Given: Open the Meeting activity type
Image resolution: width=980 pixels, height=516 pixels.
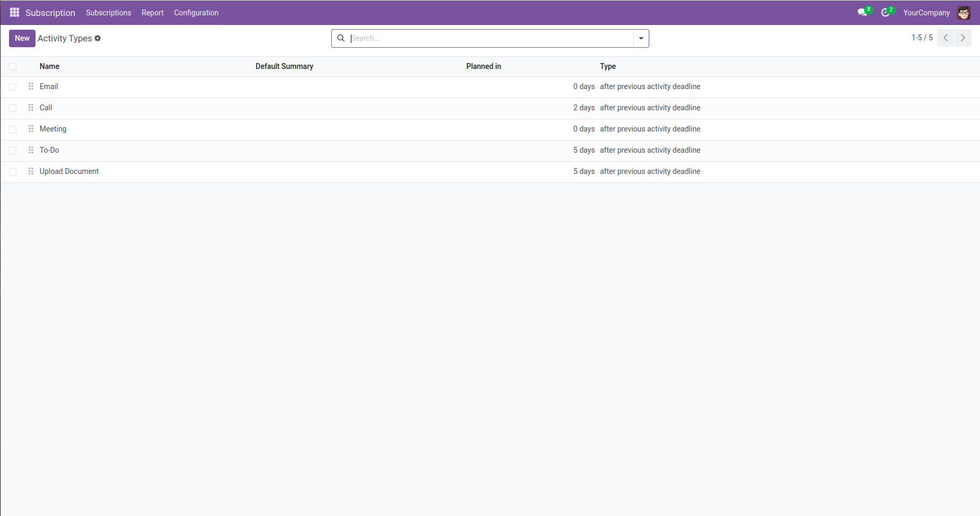Looking at the screenshot, I should coord(53,129).
